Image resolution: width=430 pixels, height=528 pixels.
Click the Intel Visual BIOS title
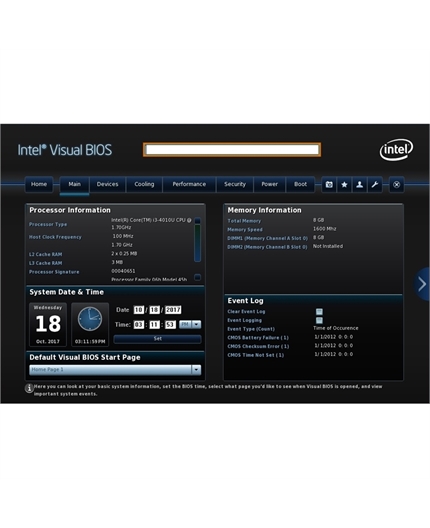65,150
